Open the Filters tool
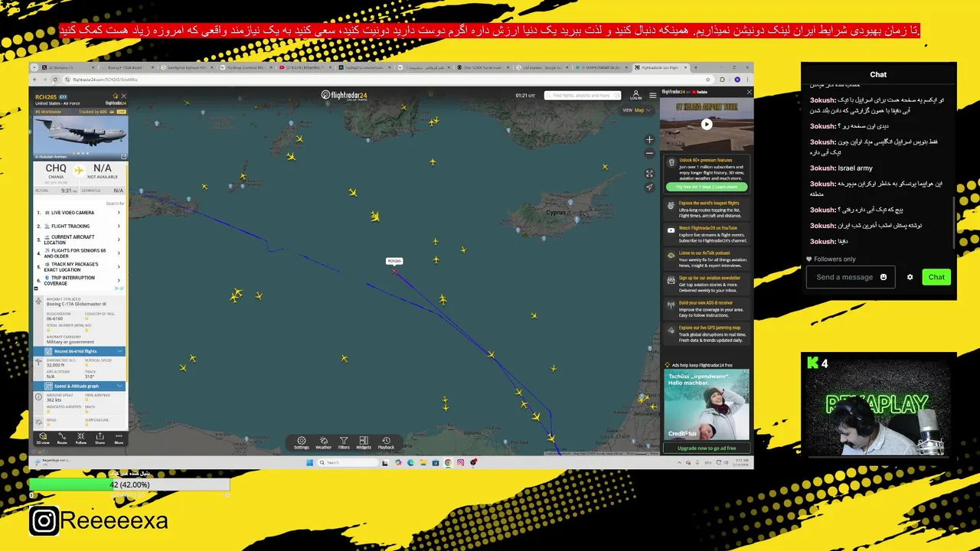 coord(344,442)
